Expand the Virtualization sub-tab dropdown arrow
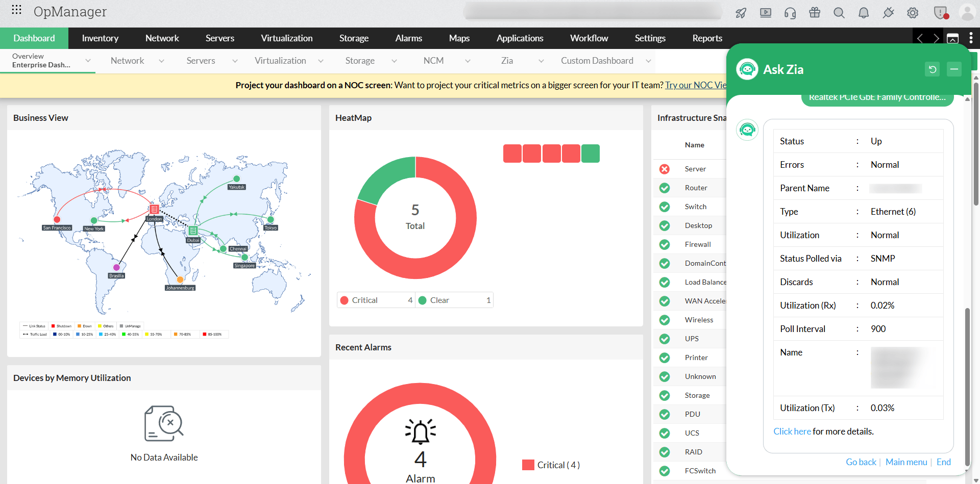Screen dimensions: 980x484 [321, 61]
